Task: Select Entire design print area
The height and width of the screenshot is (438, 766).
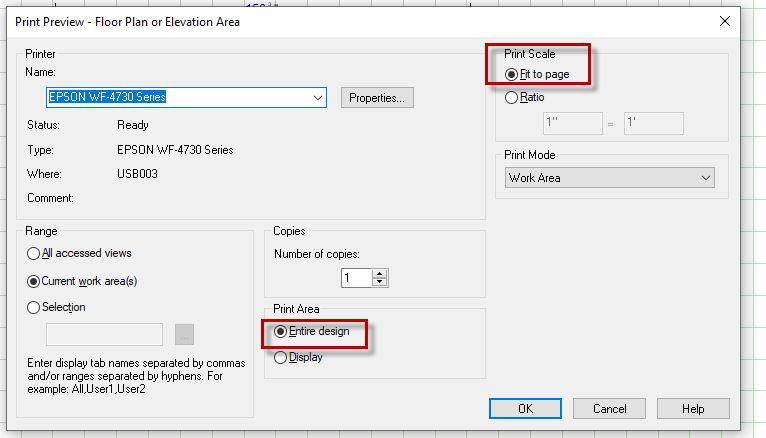Action: (281, 332)
